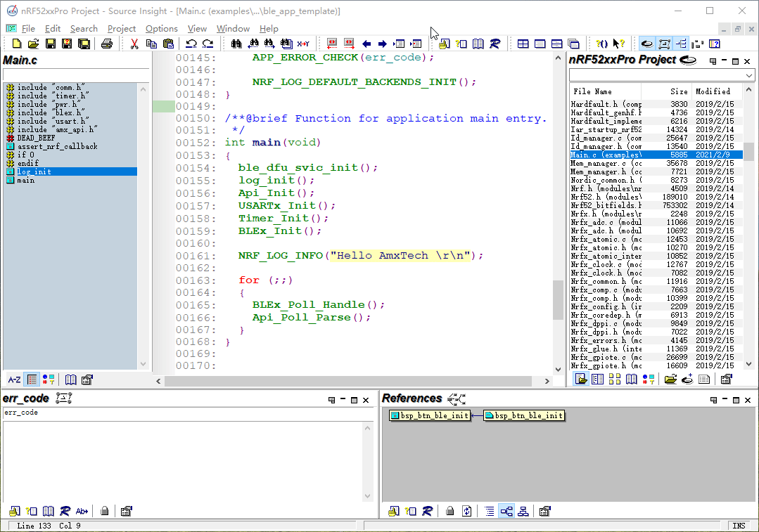
Task: Click the Browse Project Symbols R icon
Action: 496,44
